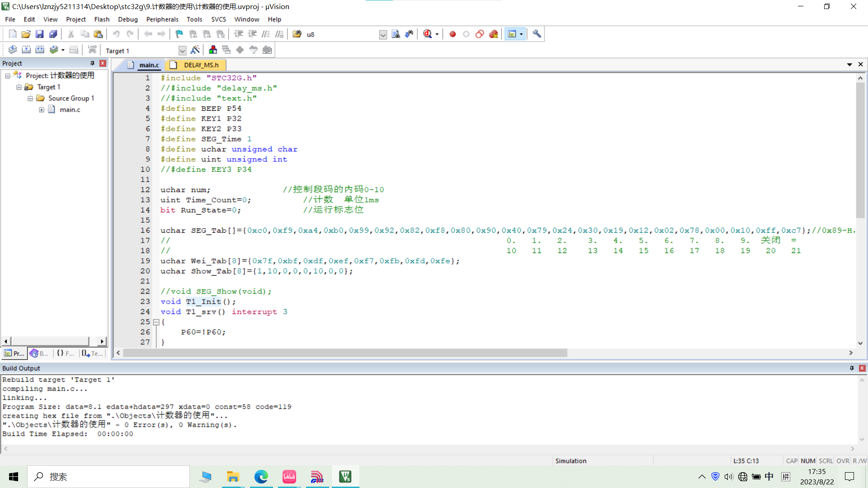Paste with the clipboard icon
Image resolution: width=868 pixels, height=488 pixels.
click(x=98, y=34)
